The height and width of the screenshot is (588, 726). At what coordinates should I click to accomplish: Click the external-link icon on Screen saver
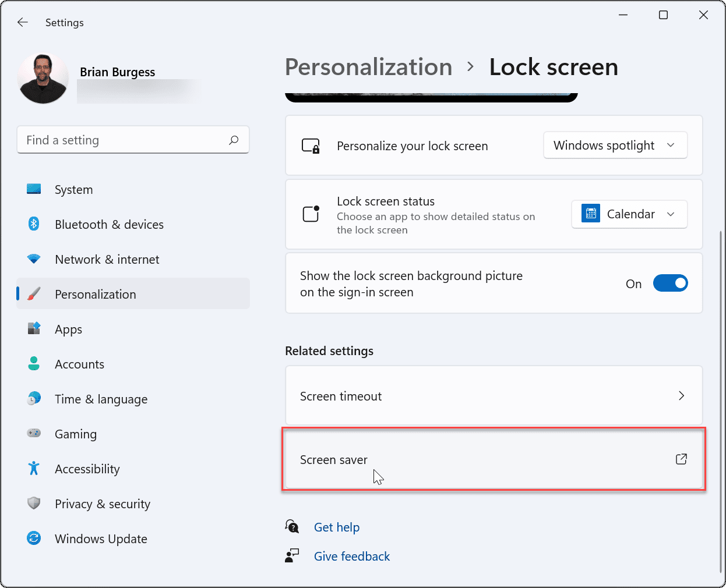681,459
